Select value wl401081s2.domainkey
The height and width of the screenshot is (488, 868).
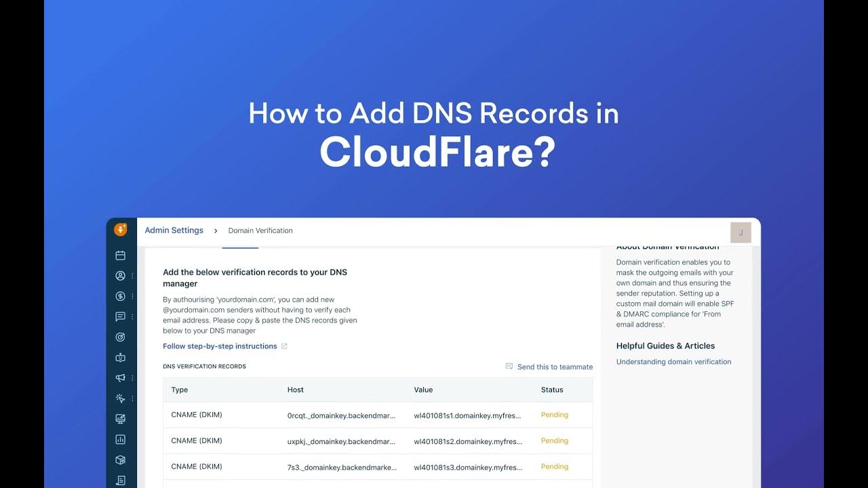[x=468, y=441]
